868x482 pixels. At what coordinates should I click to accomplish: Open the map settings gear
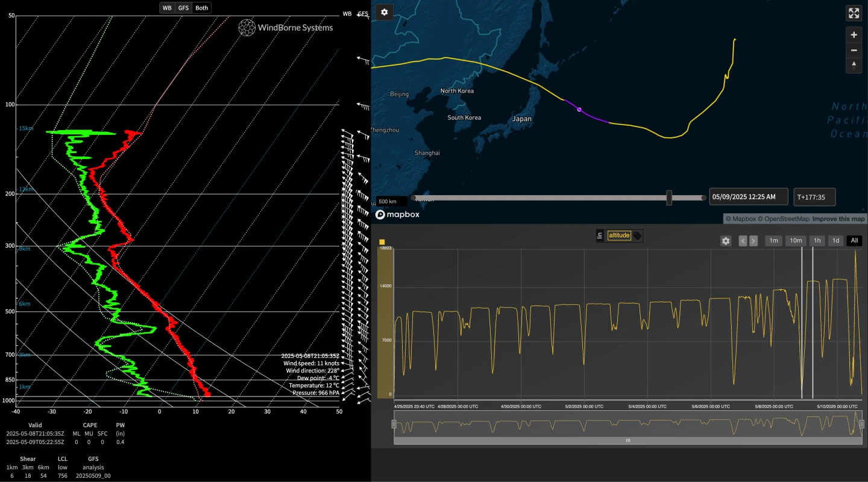click(x=385, y=12)
